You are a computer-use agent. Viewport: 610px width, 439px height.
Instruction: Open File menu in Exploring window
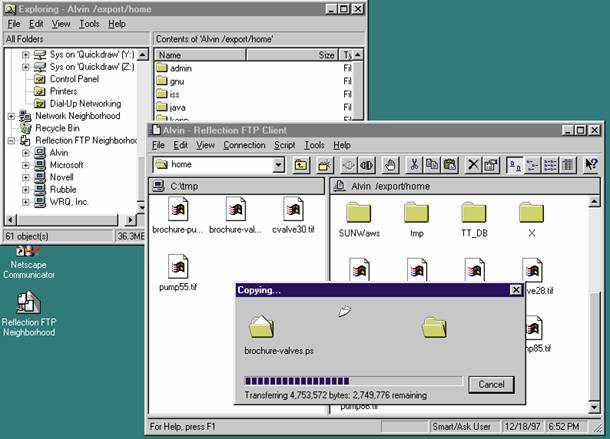[14, 24]
